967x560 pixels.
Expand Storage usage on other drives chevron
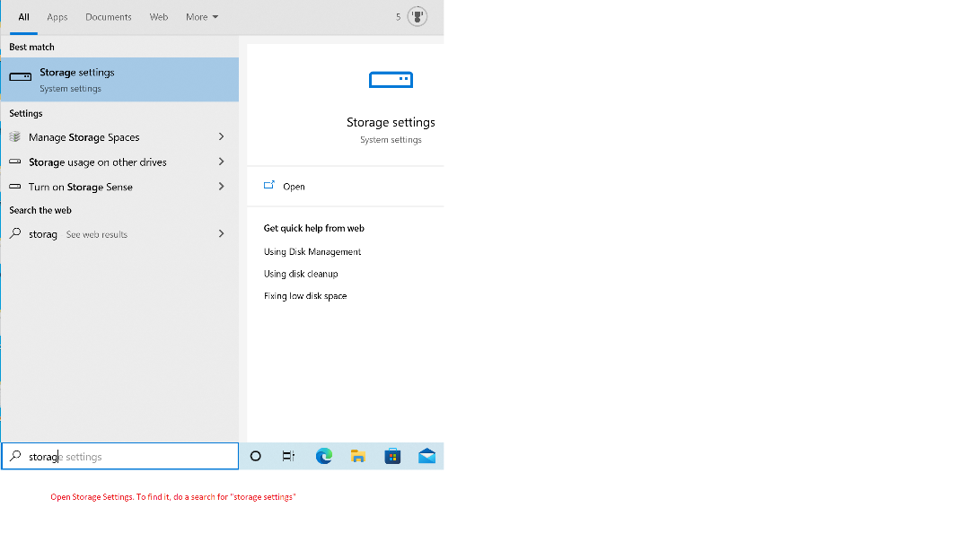pos(222,162)
